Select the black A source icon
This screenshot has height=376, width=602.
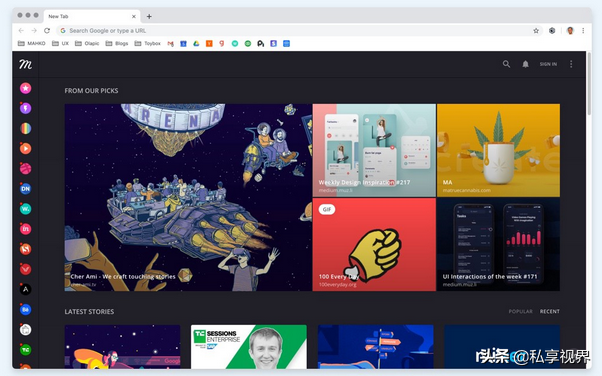coord(26,289)
